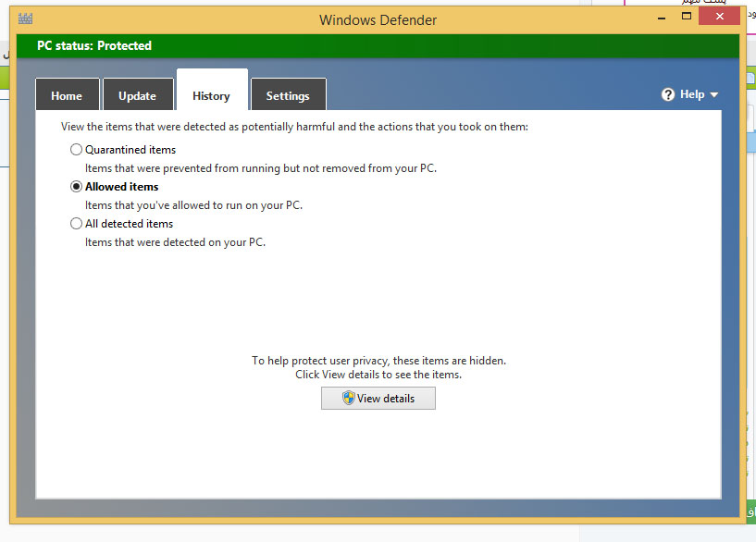Select the All detected items radio button
Image resolution: width=756 pixels, height=542 pixels.
76,224
